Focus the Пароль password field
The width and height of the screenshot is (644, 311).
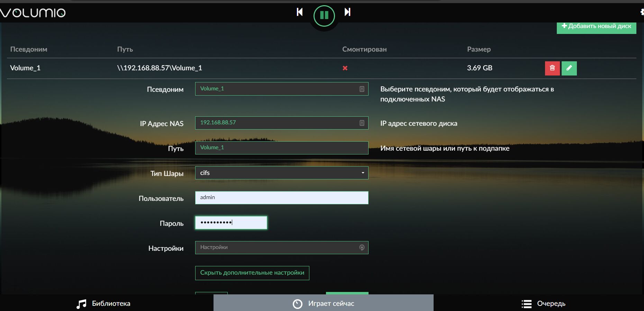(x=231, y=223)
